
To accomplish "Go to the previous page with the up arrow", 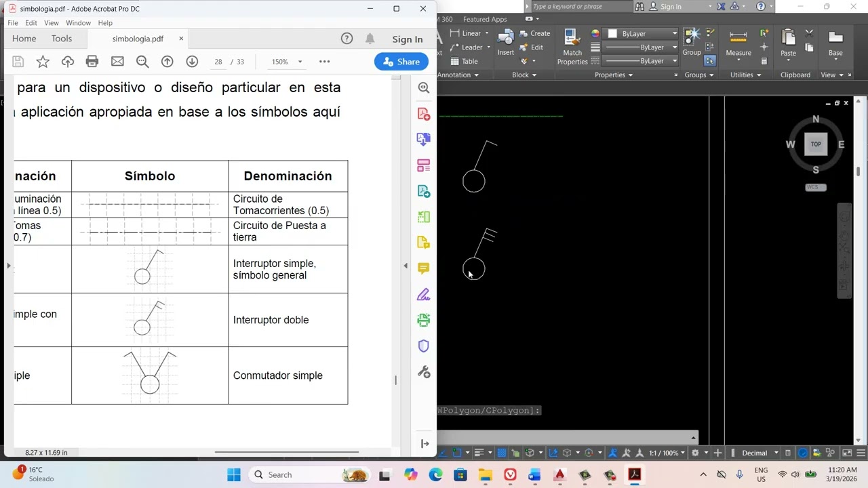I will pyautogui.click(x=167, y=62).
